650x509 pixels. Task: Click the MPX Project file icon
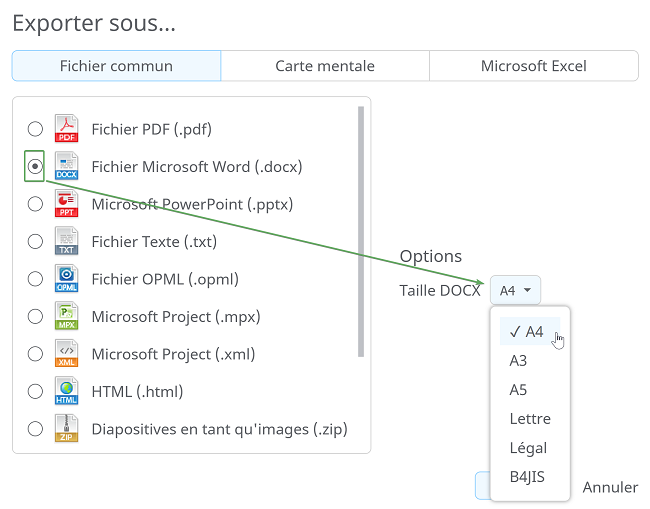coord(66,317)
